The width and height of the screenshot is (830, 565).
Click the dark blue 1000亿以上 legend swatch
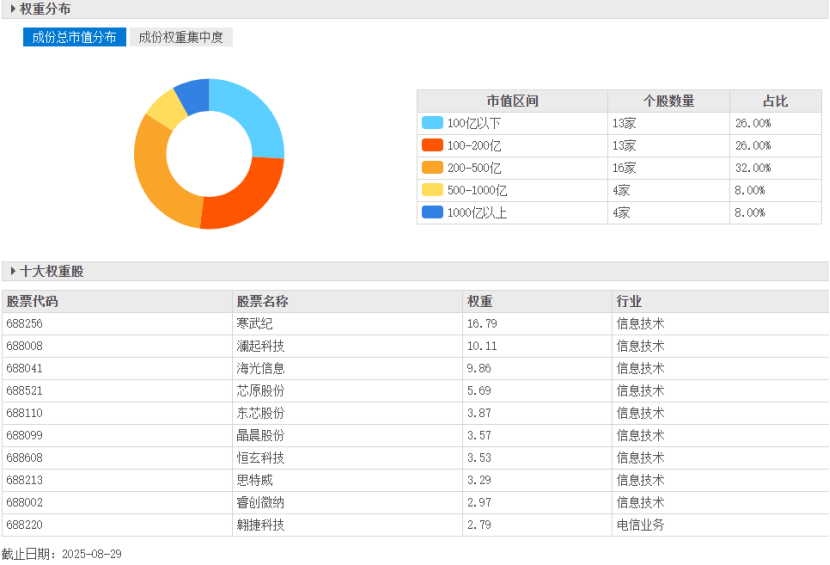pyautogui.click(x=432, y=212)
